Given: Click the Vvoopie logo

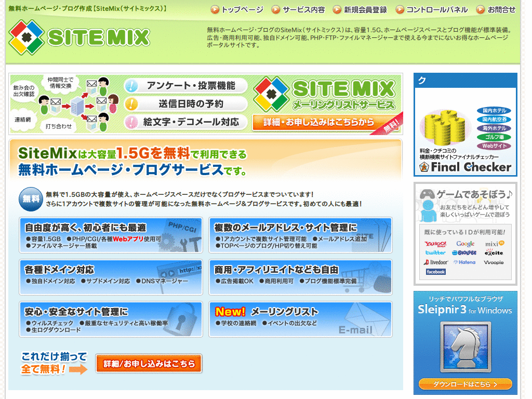Looking at the screenshot, I should (x=494, y=262).
